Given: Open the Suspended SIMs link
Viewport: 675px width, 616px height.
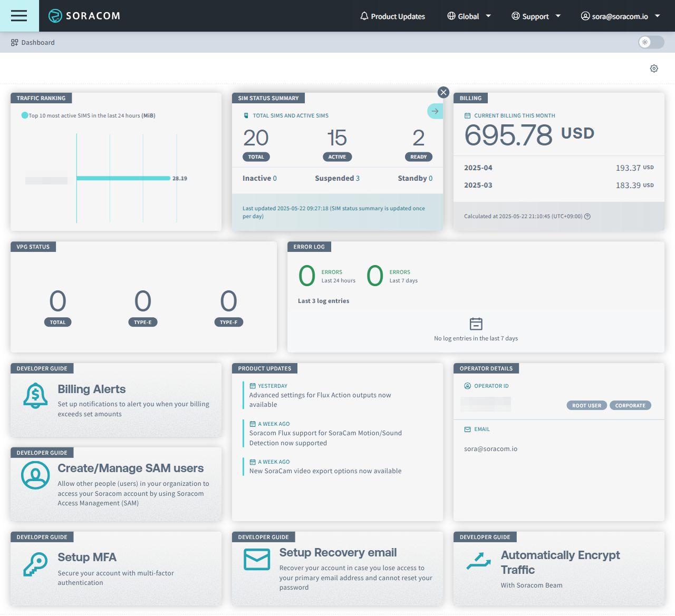Looking at the screenshot, I should pyautogui.click(x=337, y=178).
